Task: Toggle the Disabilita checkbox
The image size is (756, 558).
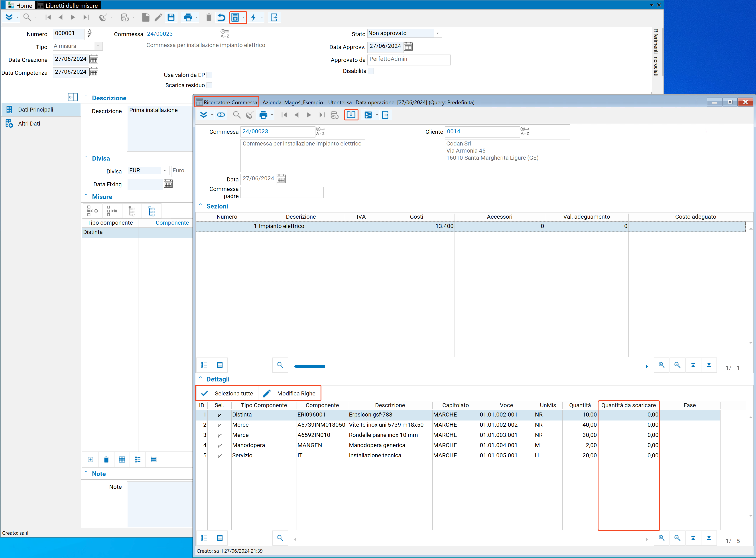Action: [371, 71]
